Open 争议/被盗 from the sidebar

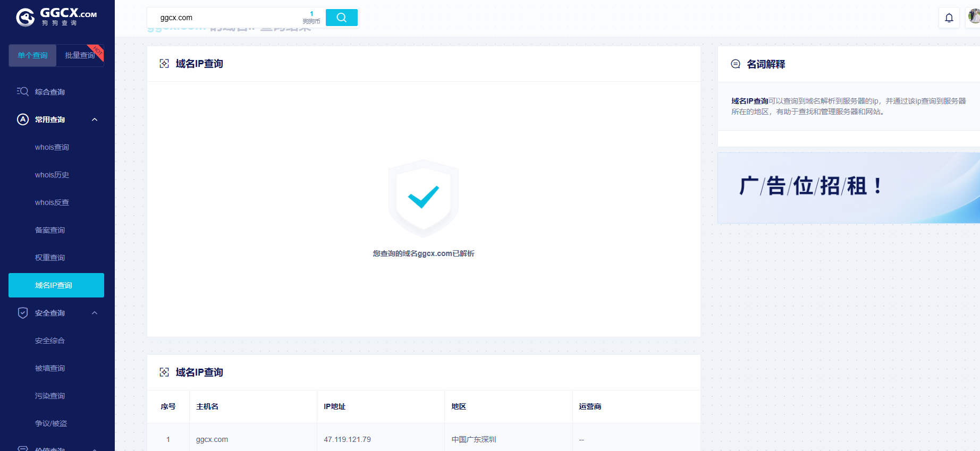(51, 423)
